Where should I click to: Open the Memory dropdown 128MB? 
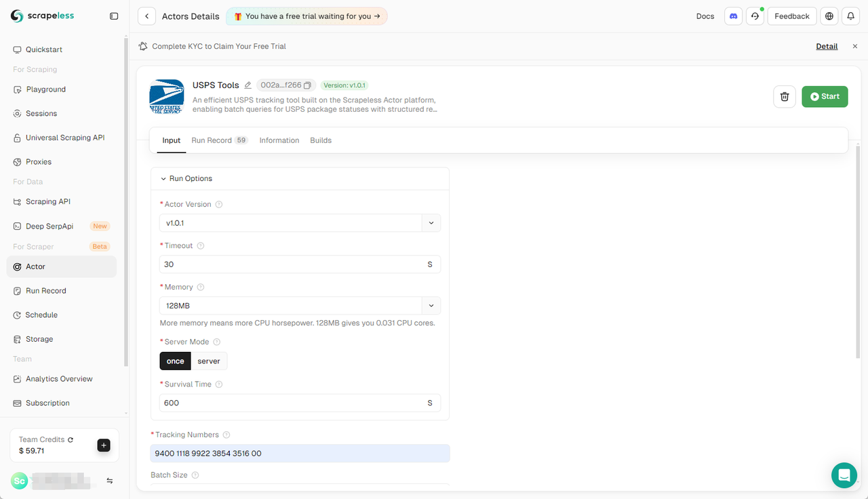tap(300, 306)
